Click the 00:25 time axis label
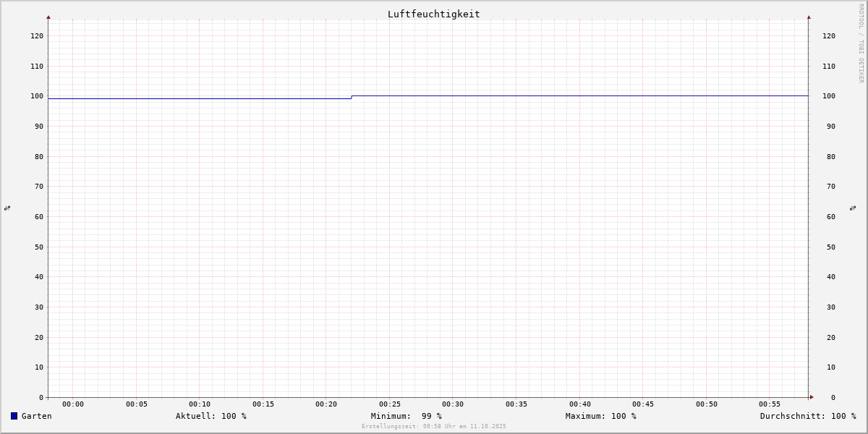This screenshot has height=434, width=868. tap(390, 404)
